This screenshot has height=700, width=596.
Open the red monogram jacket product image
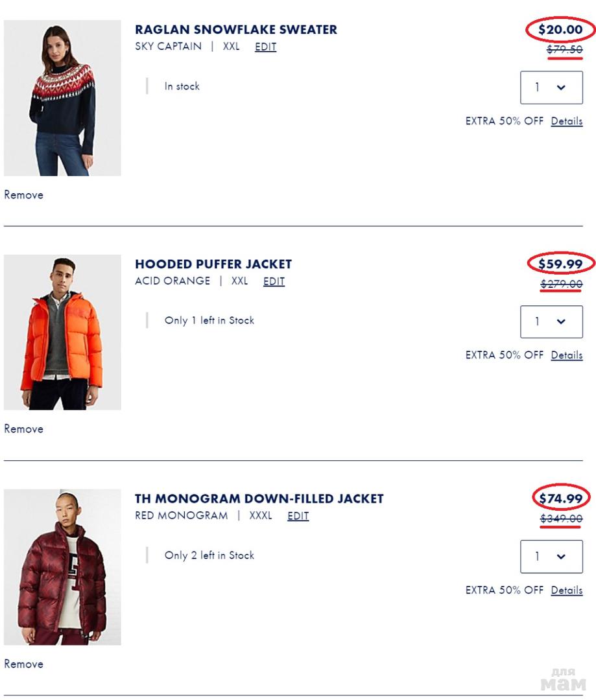click(x=62, y=567)
